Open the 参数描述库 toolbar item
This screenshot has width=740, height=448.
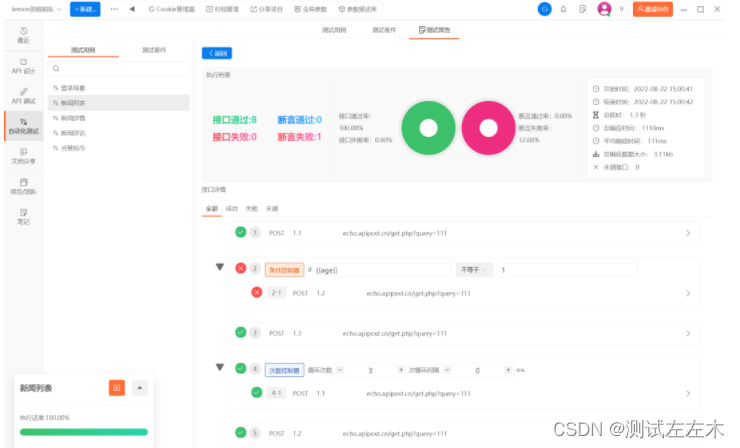pos(358,9)
